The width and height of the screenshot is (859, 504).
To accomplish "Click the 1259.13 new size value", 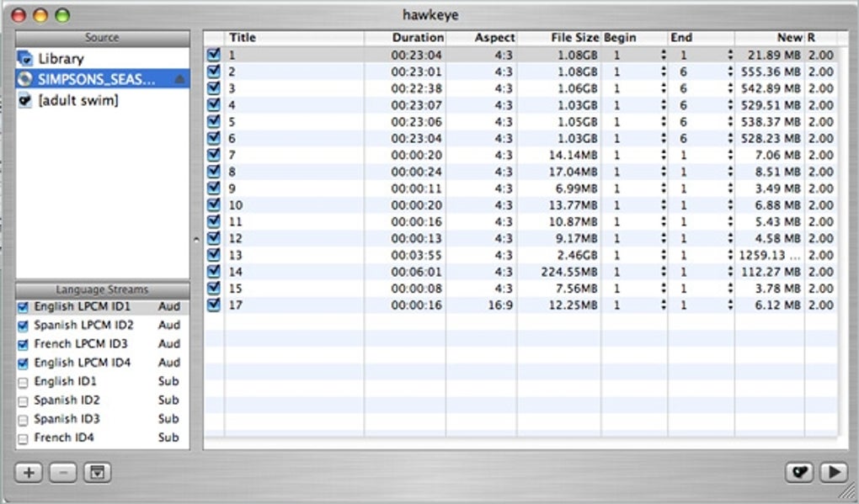I will (771, 256).
